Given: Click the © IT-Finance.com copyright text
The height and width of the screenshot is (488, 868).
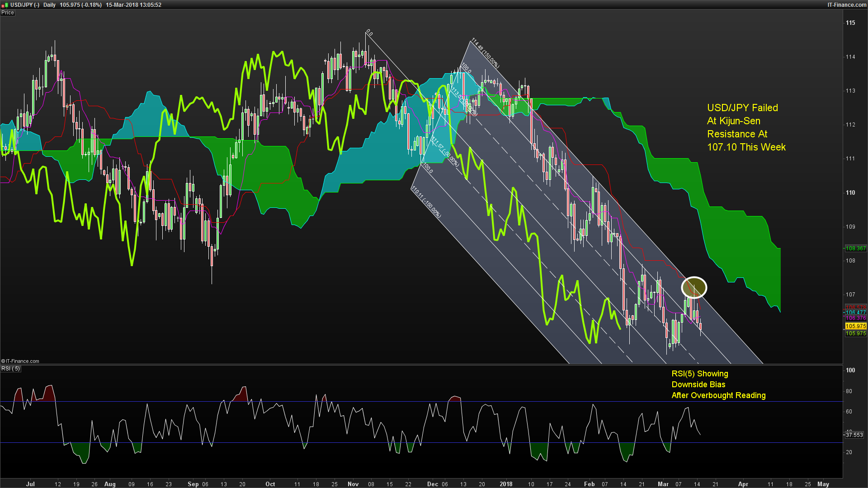Looking at the screenshot, I should click(x=20, y=361).
